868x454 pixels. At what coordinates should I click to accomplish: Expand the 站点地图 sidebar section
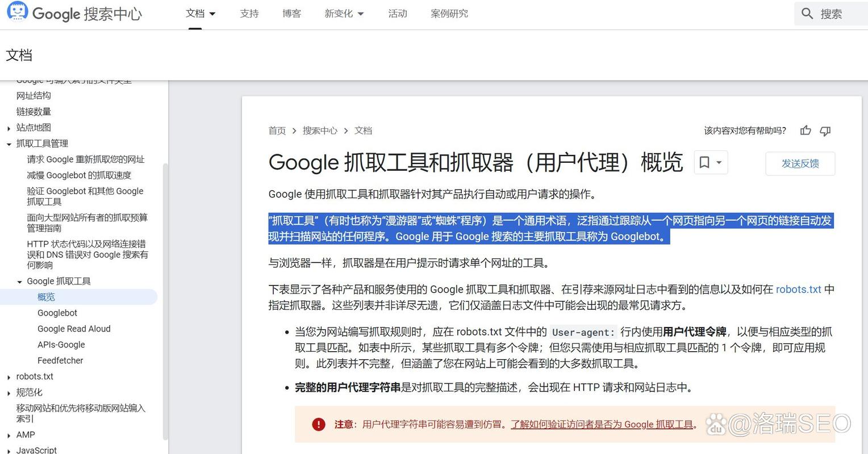pyautogui.click(x=9, y=128)
